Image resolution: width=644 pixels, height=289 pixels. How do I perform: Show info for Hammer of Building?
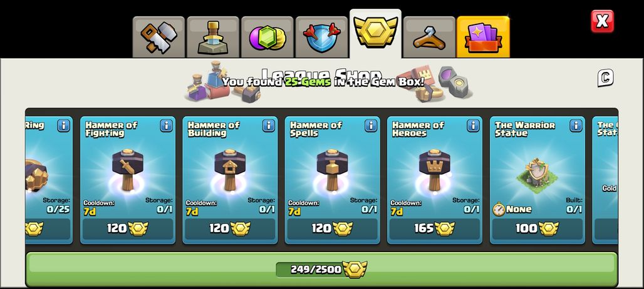pyautogui.click(x=268, y=126)
